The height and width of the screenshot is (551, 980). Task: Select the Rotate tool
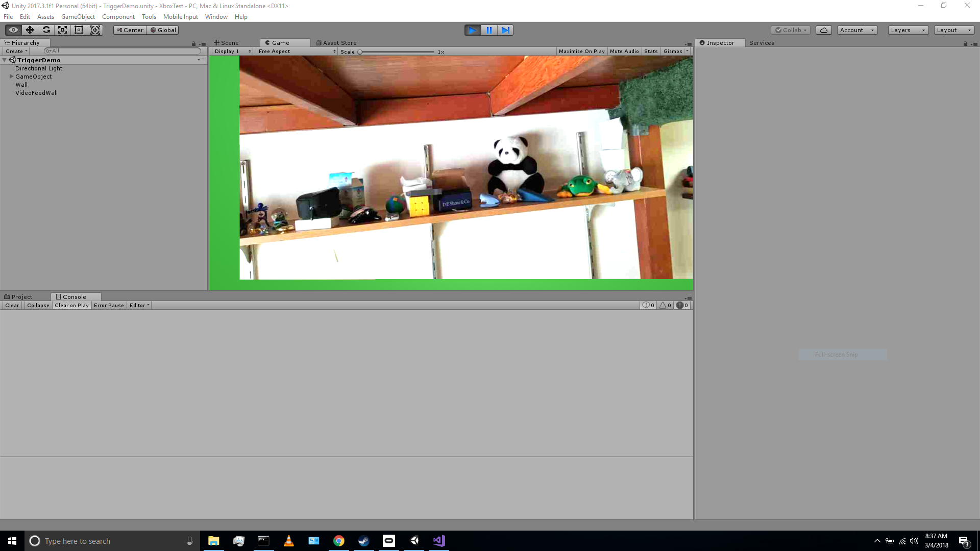point(46,30)
